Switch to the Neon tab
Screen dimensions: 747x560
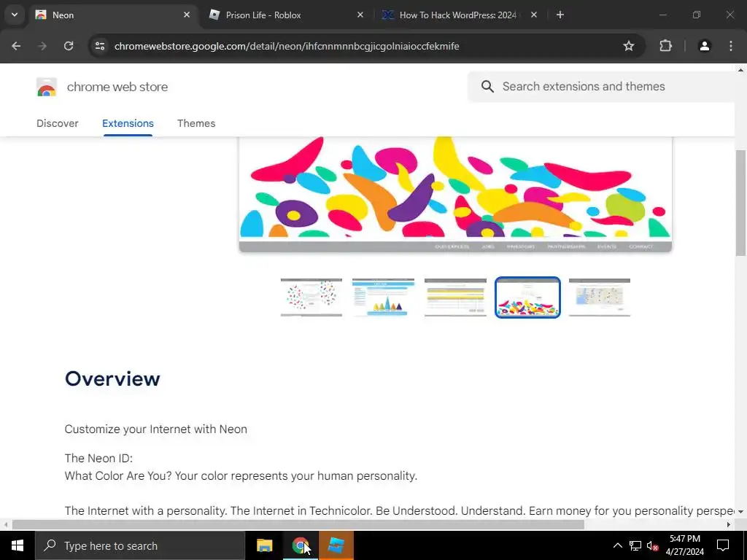[113, 15]
